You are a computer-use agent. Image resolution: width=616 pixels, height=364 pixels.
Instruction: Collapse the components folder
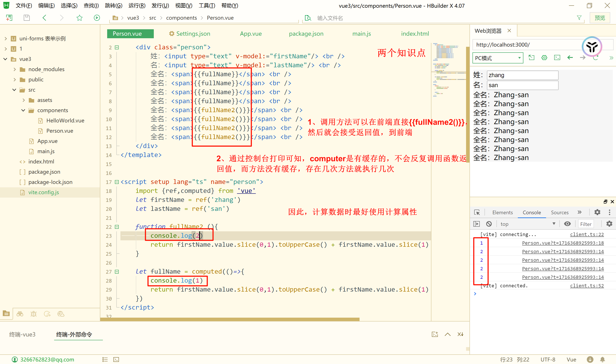click(23, 110)
